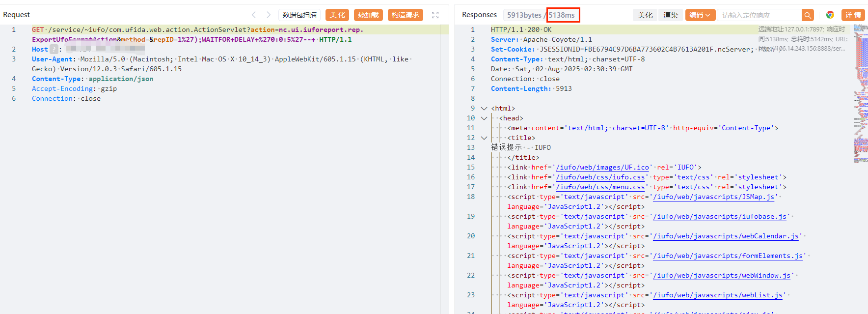Follow the /iufo/web/css/iufo.css link
This screenshot has height=314, width=868.
click(x=600, y=177)
